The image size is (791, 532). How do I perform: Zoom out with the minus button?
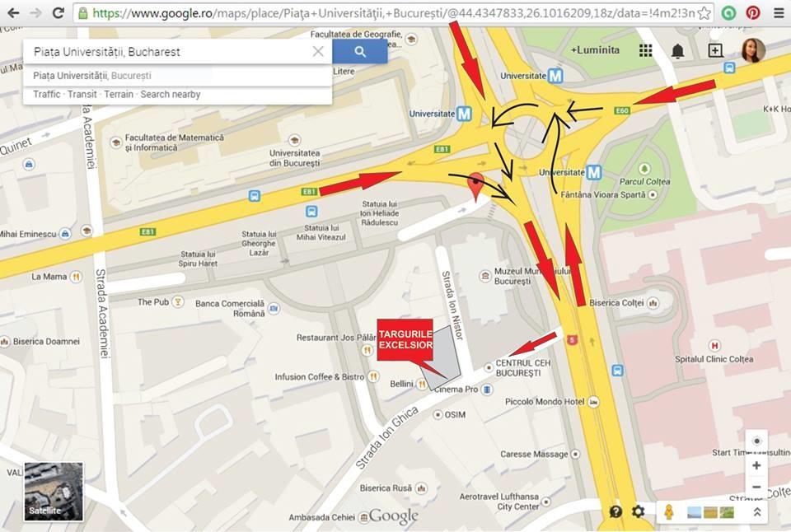(x=756, y=488)
